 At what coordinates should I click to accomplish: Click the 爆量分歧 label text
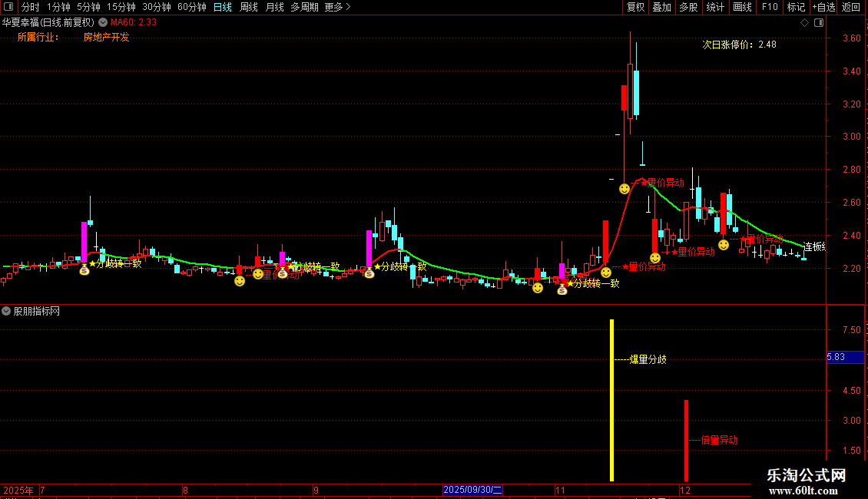tap(648, 359)
